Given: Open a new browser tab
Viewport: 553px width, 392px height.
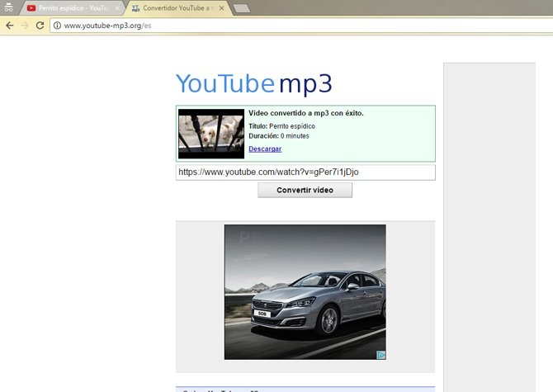Looking at the screenshot, I should (x=242, y=8).
